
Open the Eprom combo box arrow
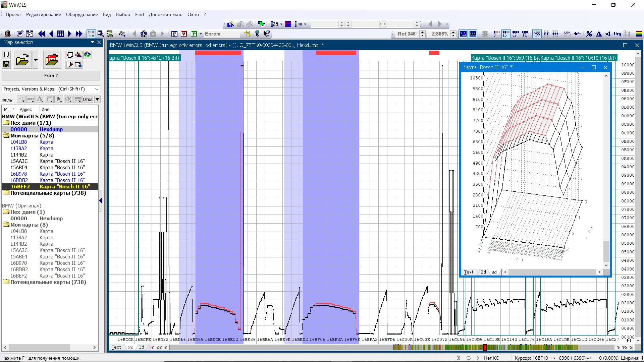click(201, 34)
